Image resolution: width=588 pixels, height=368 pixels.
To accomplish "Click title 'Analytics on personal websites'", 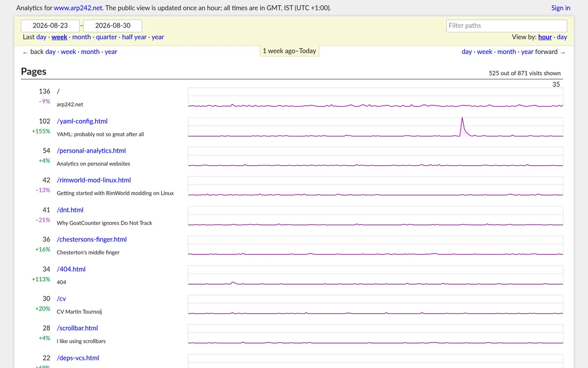I will 94,163.
